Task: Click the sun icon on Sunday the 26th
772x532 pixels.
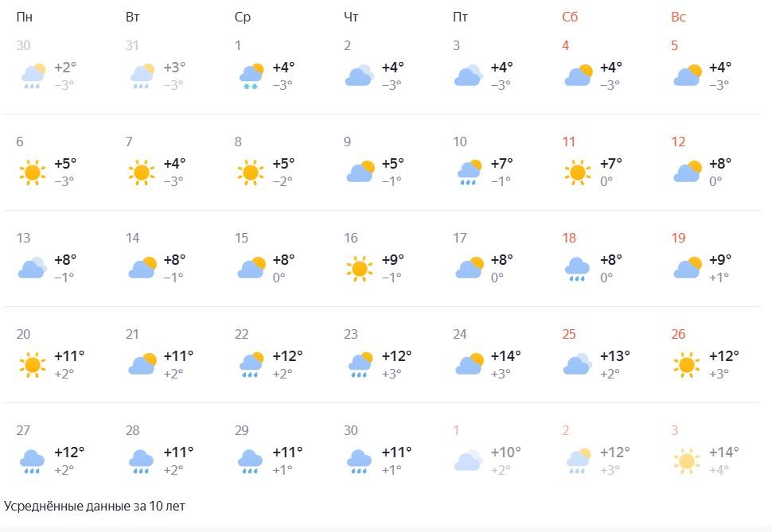Action: click(x=687, y=364)
